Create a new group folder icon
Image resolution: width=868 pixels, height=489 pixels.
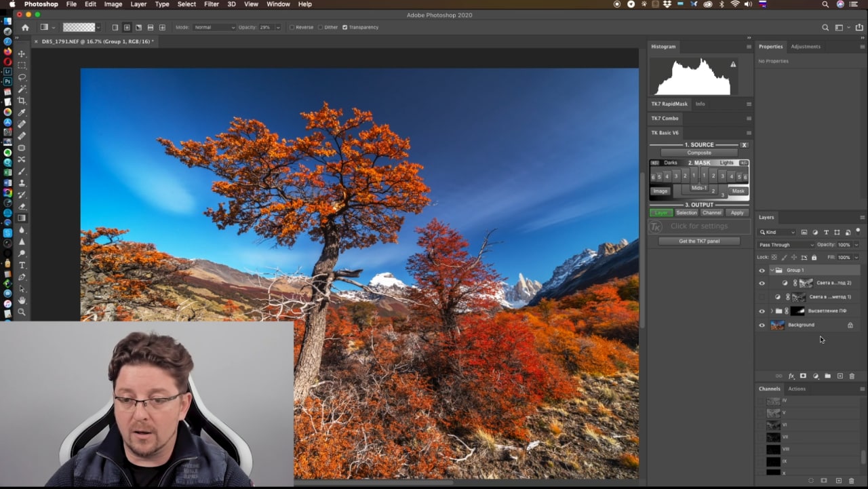(827, 376)
